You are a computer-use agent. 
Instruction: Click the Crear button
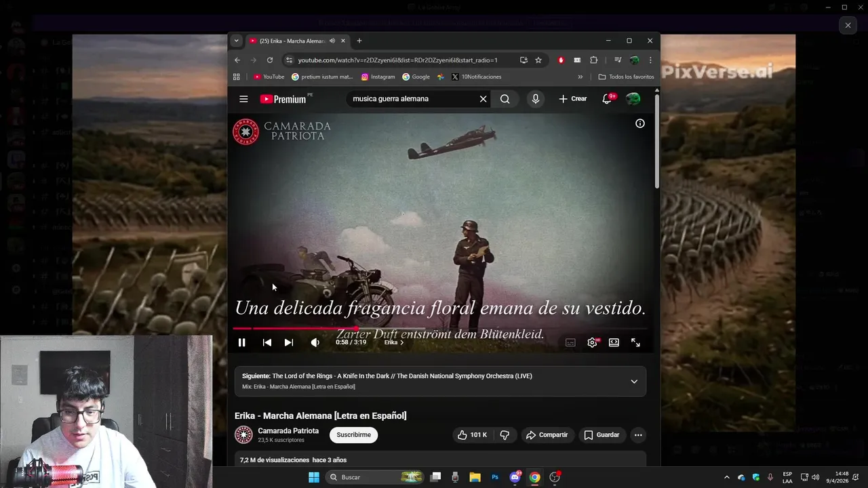(x=573, y=99)
